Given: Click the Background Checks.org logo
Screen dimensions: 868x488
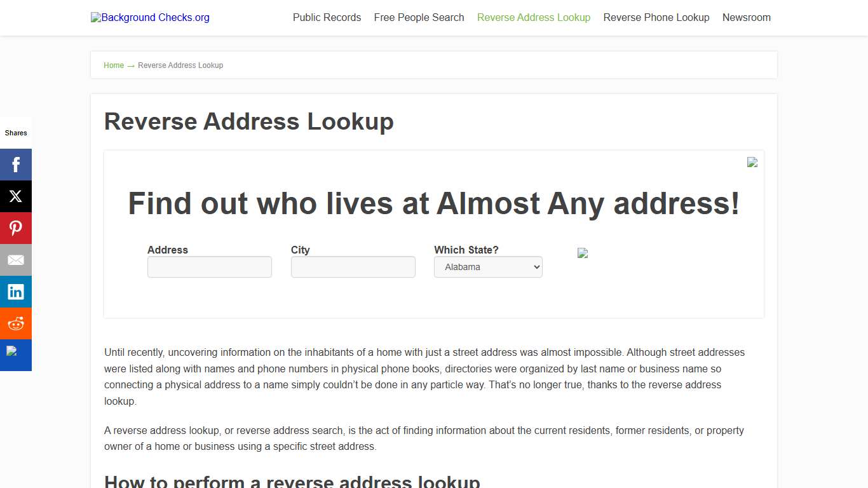Looking at the screenshot, I should coord(150,17).
